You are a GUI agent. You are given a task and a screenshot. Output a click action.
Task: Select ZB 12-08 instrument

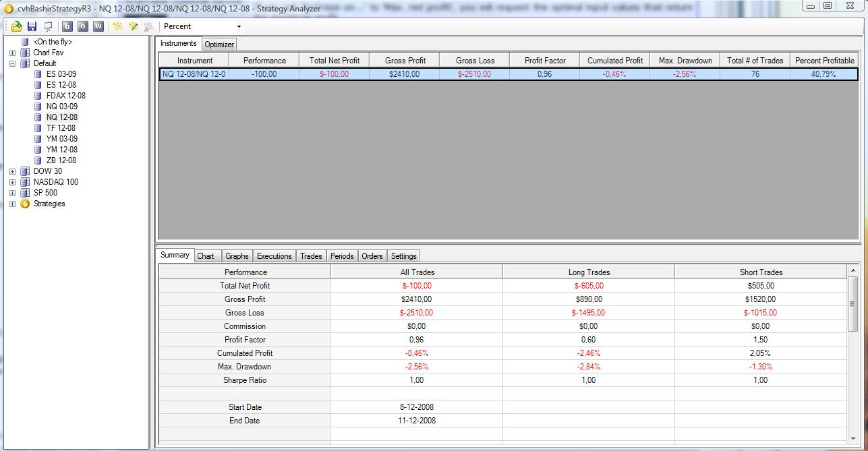(61, 160)
